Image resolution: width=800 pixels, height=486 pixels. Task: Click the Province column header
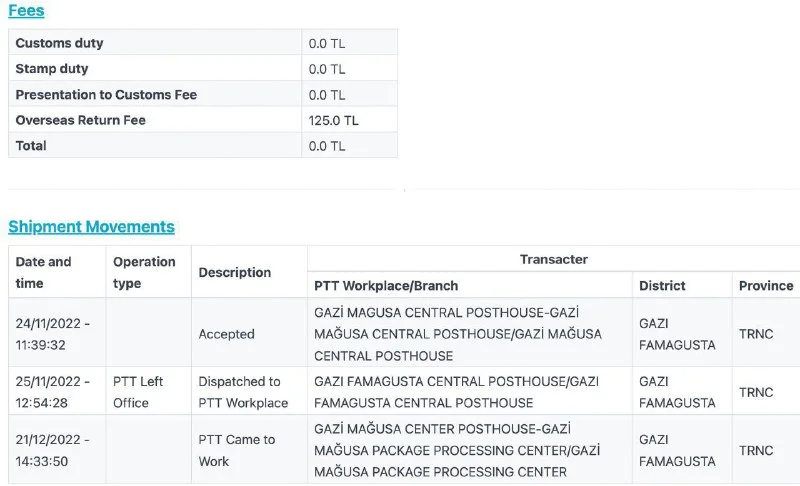click(766, 285)
